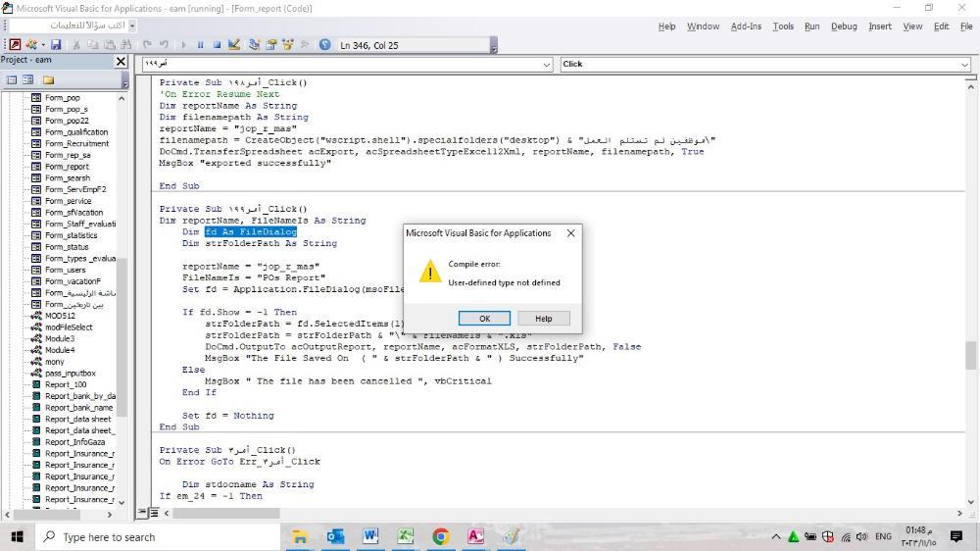Click Help in the compile error dialog
Viewport: 980px width, 551px height.
(x=544, y=319)
